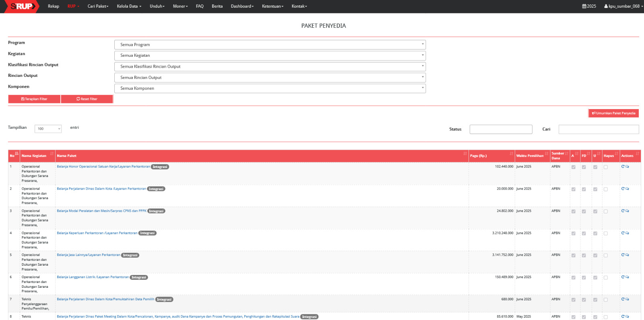Open the Tampilkan entries count dropdown
This screenshot has width=644, height=320.
click(48, 129)
